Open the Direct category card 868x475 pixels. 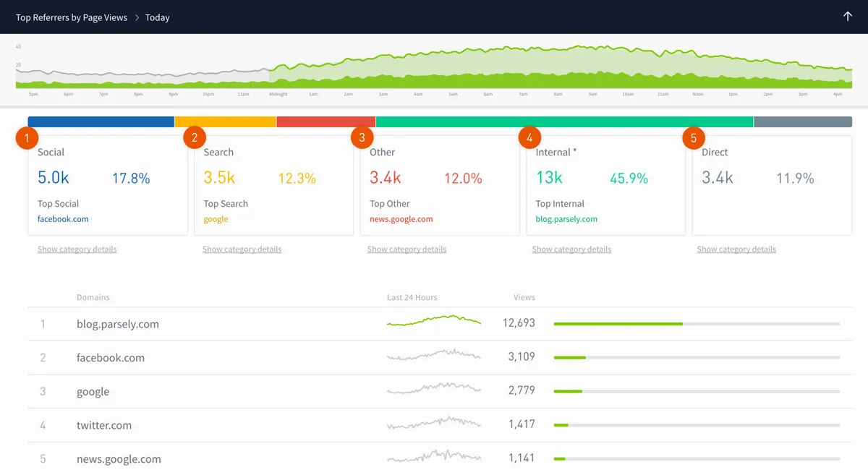(772, 185)
